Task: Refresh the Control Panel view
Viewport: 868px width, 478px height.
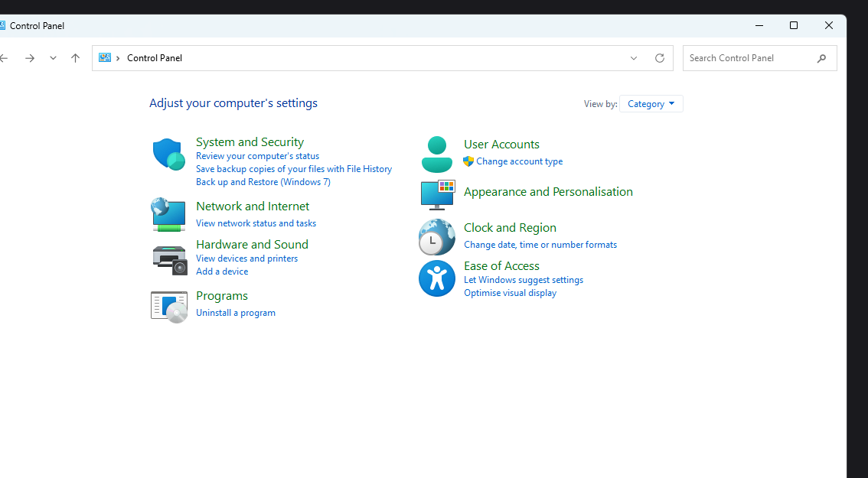Action: [x=659, y=58]
